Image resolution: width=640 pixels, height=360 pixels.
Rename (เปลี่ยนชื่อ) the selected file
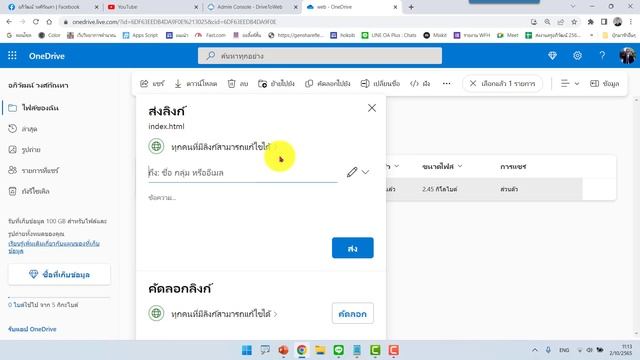pyautogui.click(x=380, y=84)
